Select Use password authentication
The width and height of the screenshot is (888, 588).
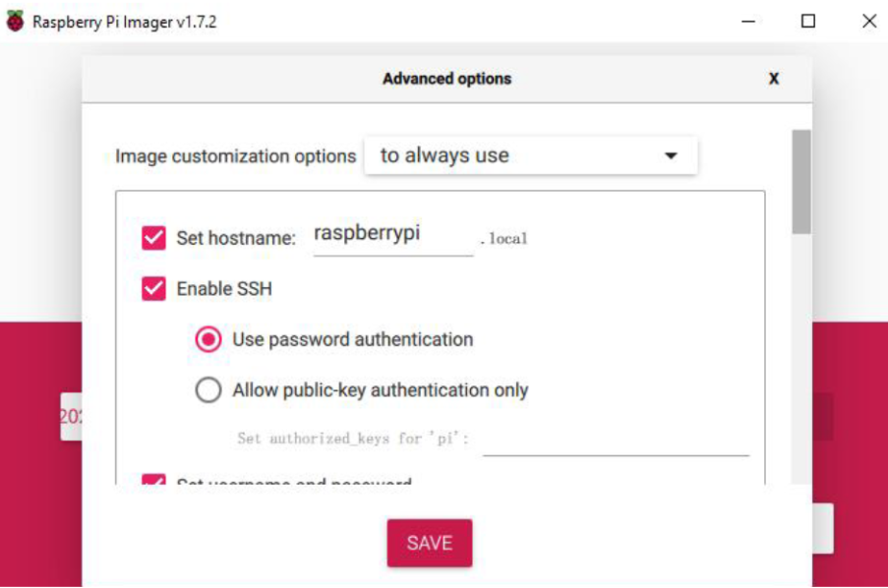[x=207, y=339]
